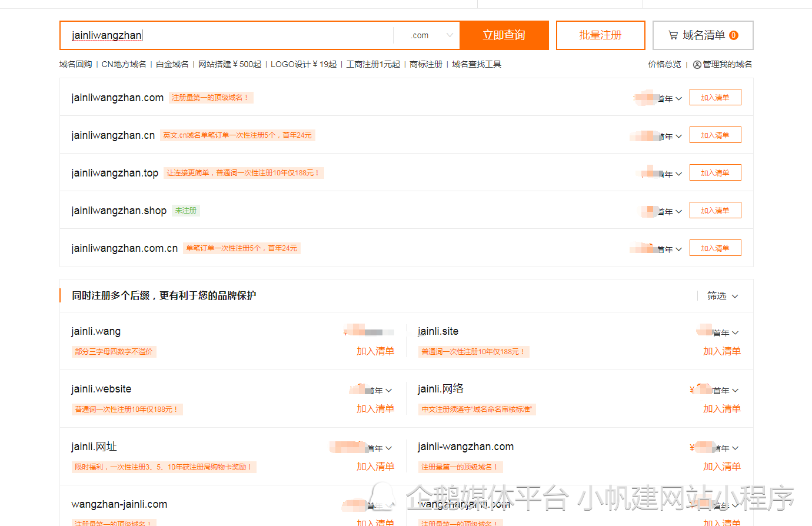Click the jainli.wang domain name

pyautogui.click(x=96, y=331)
